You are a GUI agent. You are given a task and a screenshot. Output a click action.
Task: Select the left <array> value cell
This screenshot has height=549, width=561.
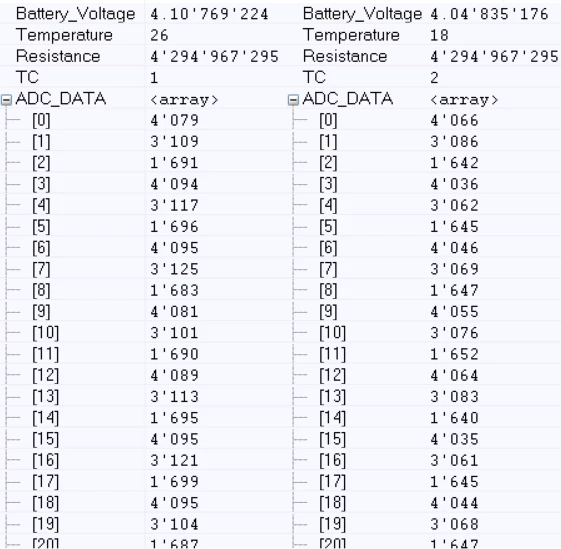[184, 100]
